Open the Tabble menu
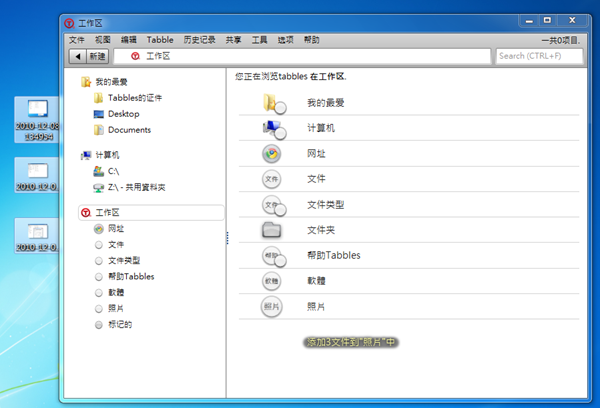600x408 pixels. (x=160, y=40)
